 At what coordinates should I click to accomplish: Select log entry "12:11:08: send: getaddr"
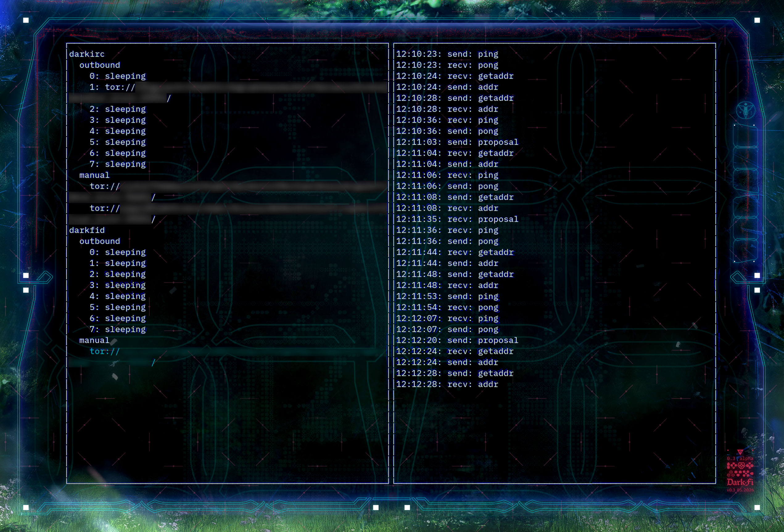(x=455, y=197)
